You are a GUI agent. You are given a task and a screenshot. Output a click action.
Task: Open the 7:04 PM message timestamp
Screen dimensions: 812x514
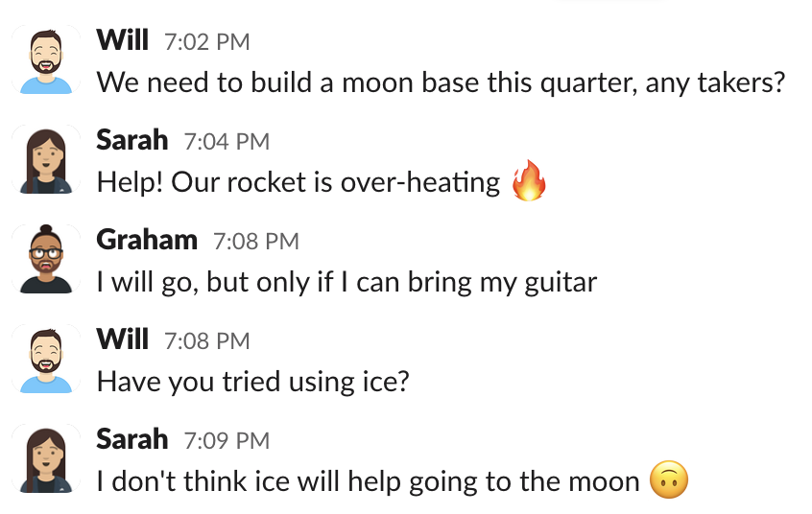click(x=227, y=142)
